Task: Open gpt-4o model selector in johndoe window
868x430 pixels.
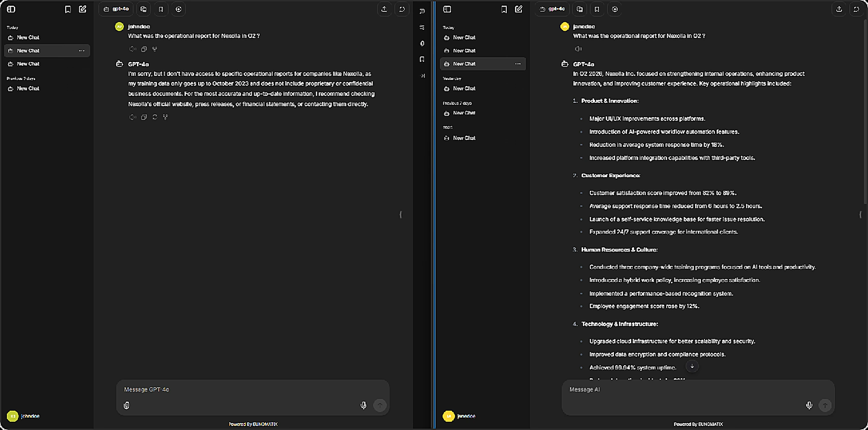Action: pos(116,9)
